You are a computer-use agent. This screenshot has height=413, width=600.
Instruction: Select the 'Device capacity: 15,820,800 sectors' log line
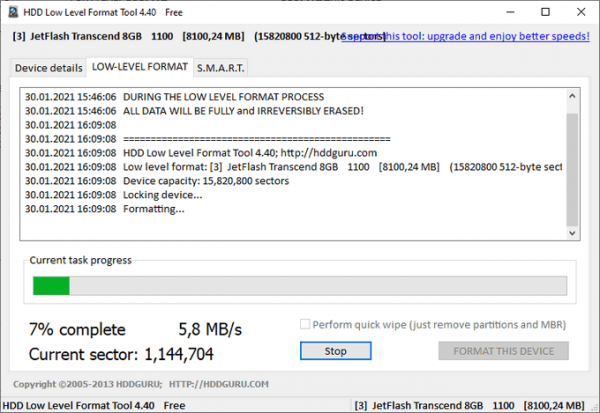(157, 181)
